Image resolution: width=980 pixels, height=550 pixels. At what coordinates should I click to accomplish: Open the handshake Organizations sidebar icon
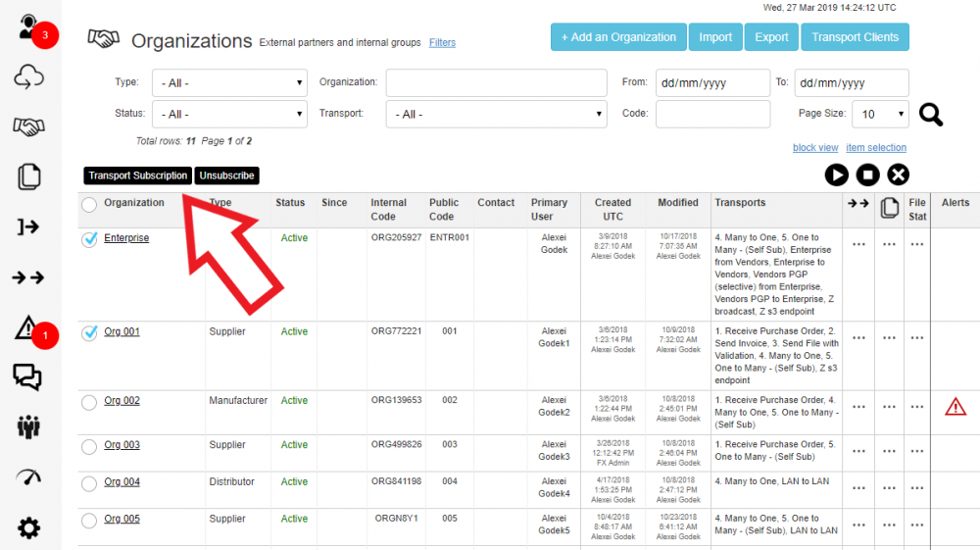pyautogui.click(x=29, y=126)
